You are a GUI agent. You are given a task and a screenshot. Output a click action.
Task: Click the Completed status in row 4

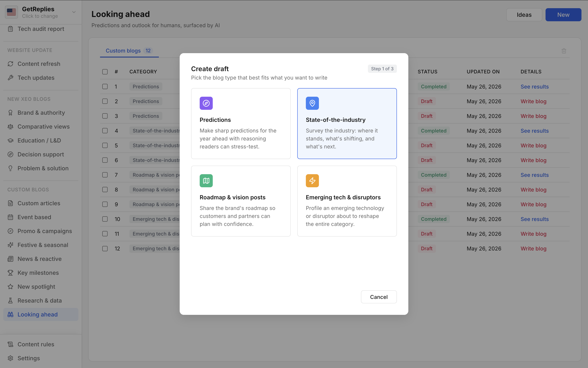(433, 131)
